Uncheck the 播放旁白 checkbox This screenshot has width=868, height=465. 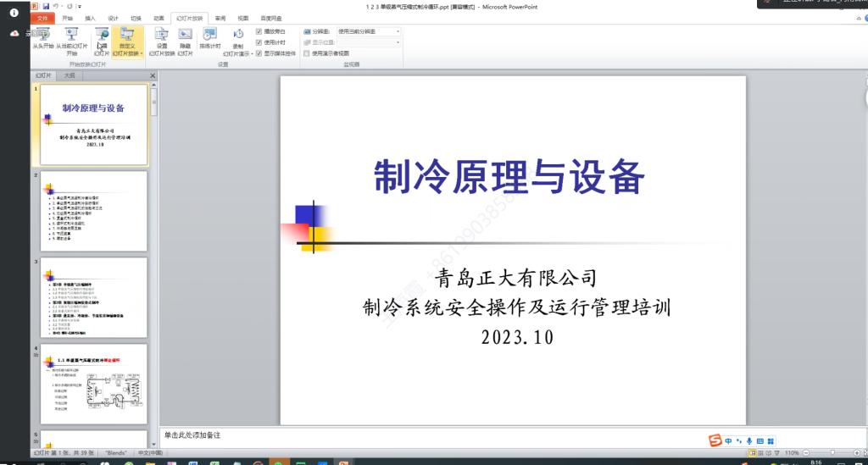(x=259, y=31)
